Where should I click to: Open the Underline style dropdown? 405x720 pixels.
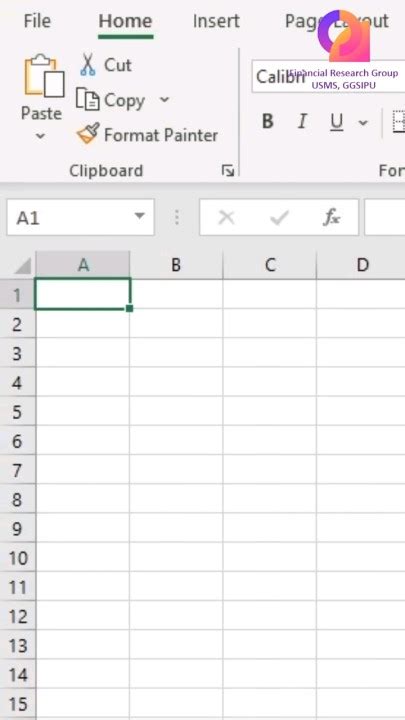pyautogui.click(x=363, y=123)
